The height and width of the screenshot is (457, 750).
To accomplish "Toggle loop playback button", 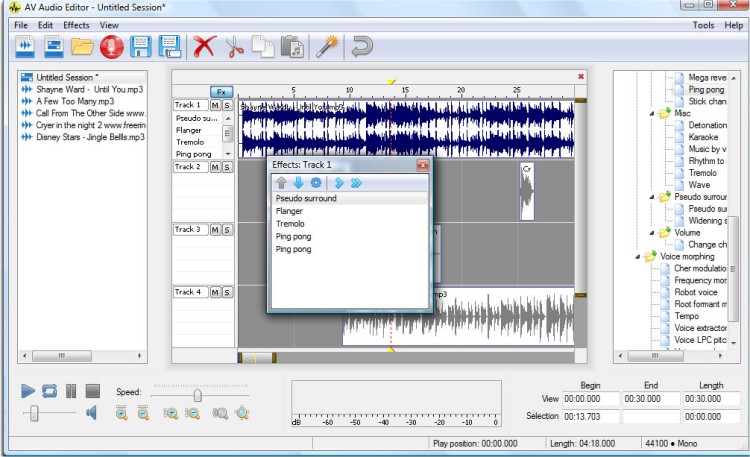I will (49, 390).
